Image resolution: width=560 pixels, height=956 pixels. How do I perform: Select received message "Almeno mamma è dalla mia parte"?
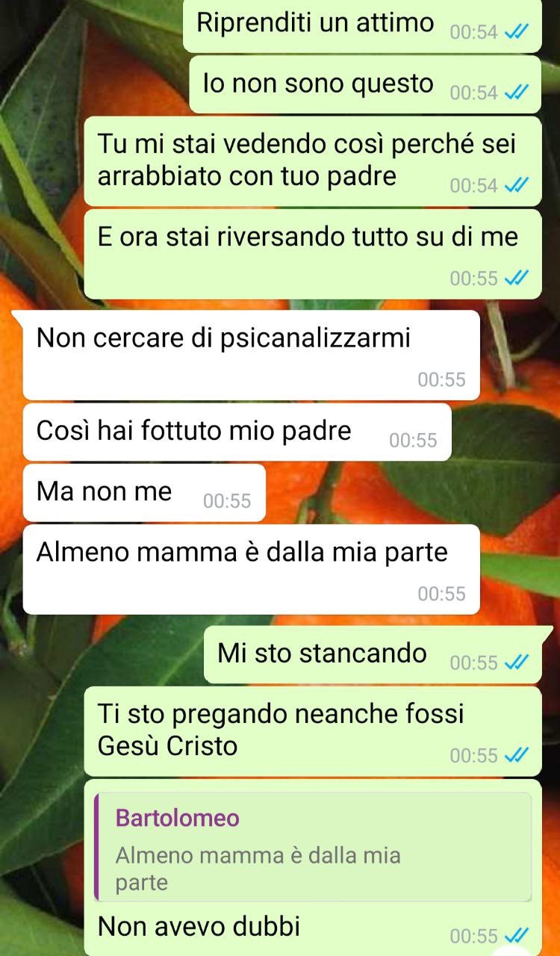pos(251,569)
